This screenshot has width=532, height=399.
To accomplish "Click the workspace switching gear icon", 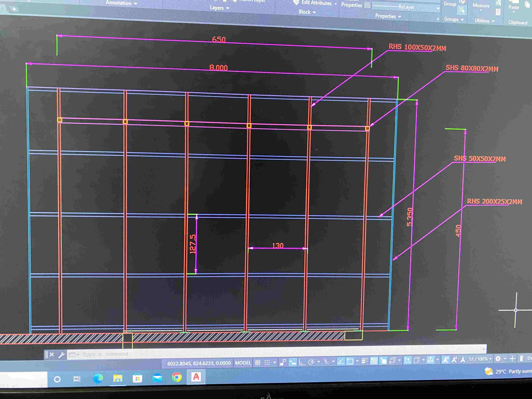I will tap(498, 359).
